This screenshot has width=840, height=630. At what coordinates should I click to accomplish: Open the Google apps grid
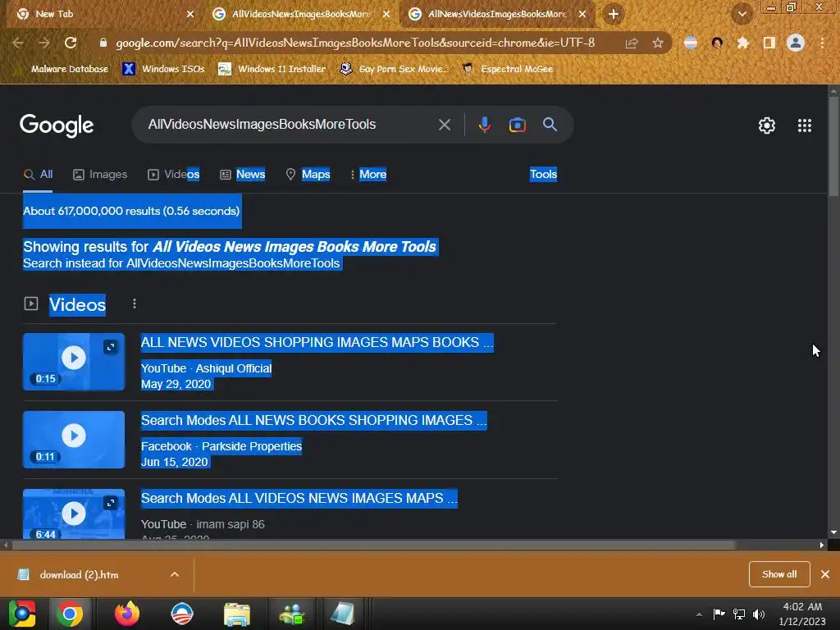click(804, 126)
